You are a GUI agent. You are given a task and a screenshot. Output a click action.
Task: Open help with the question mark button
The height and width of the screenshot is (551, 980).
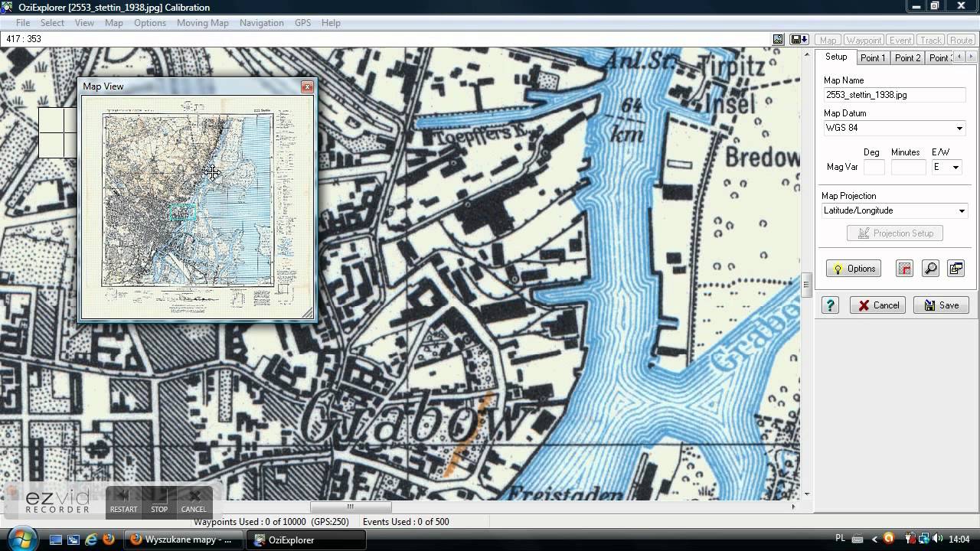pyautogui.click(x=830, y=305)
